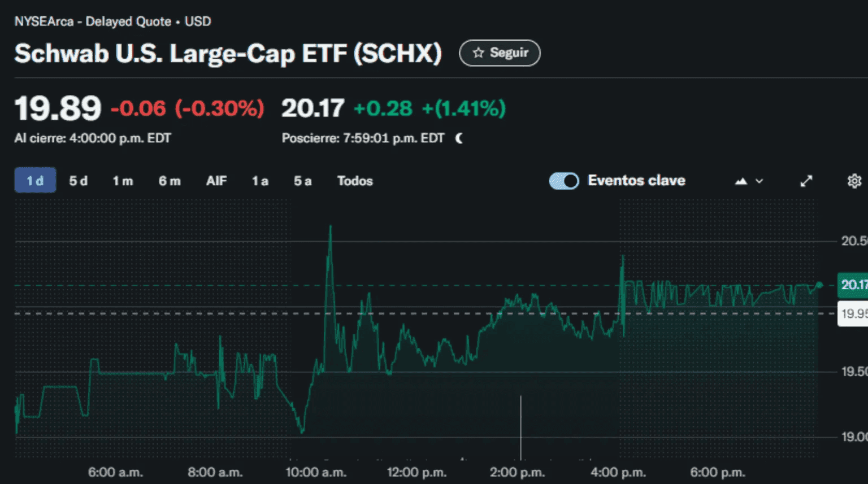Click the Poscierre: 7:59:01 p.m. EDT text
The image size is (868, 484).
coord(363,138)
